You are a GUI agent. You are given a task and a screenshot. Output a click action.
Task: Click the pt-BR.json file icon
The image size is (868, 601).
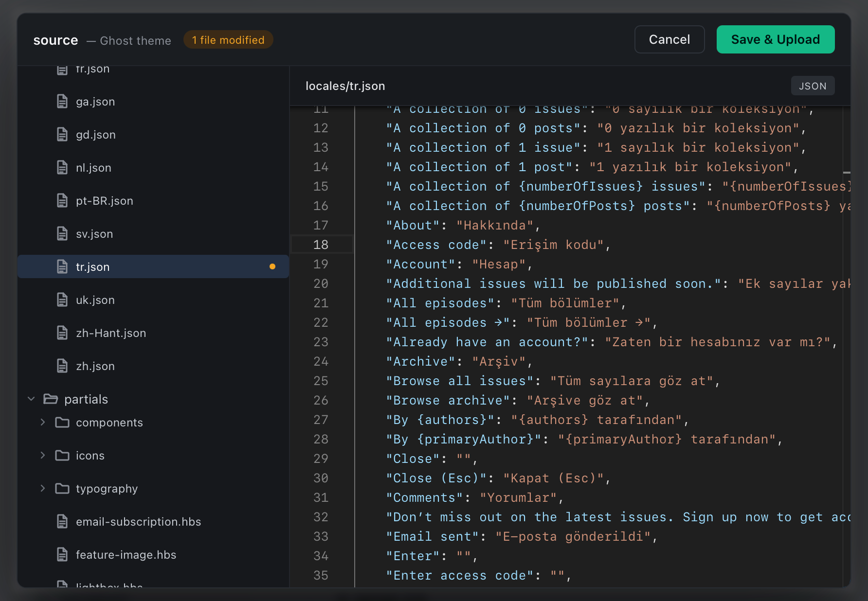62,200
